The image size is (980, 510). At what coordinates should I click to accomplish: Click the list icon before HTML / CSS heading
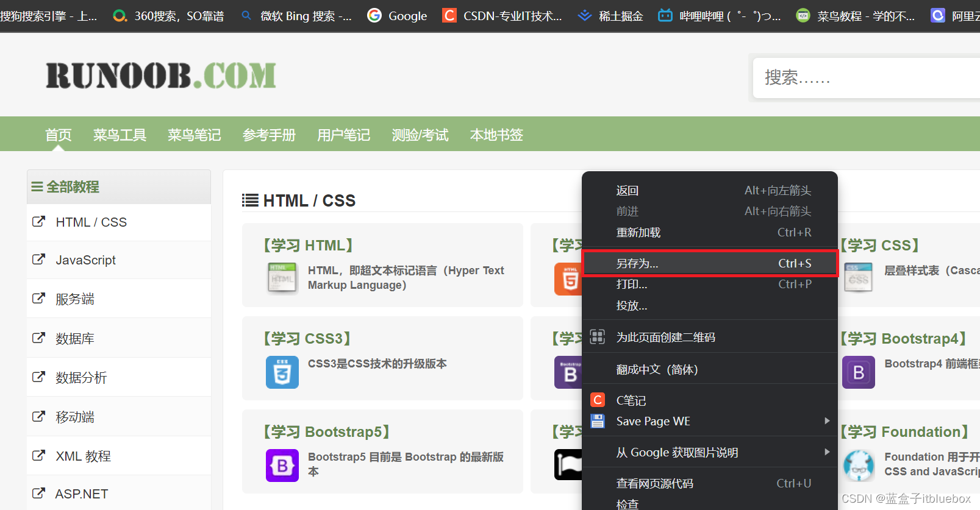tap(250, 200)
